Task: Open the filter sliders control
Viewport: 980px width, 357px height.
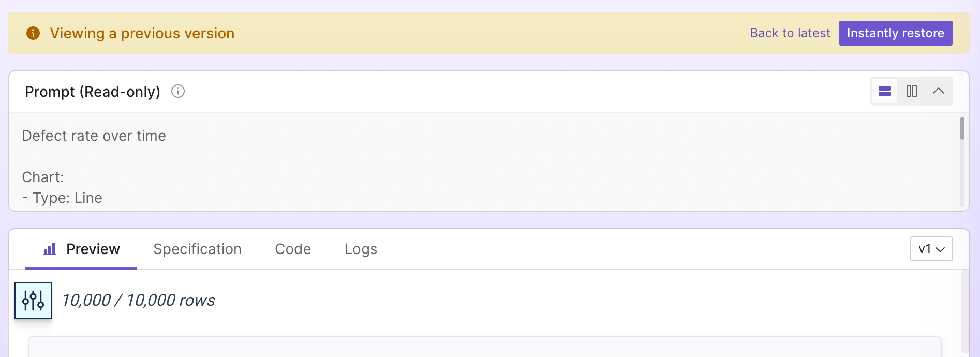Action: click(33, 301)
